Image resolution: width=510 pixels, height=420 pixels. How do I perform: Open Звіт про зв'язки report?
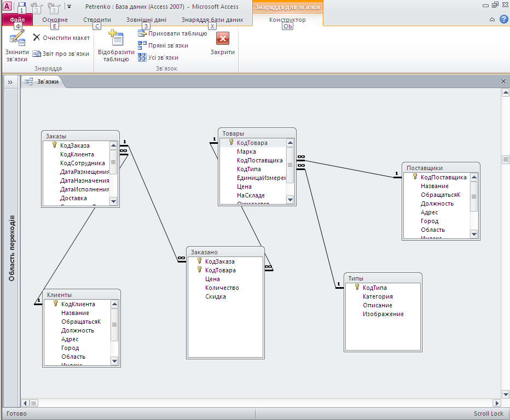(x=61, y=54)
